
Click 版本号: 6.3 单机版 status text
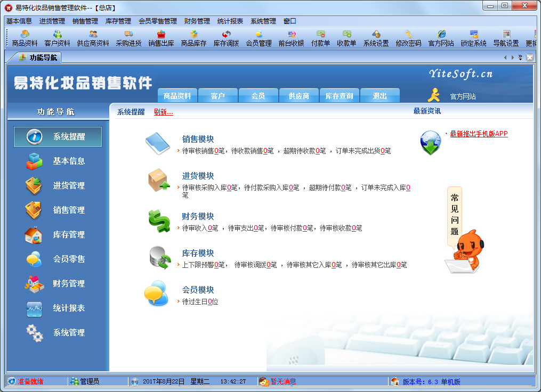click(431, 382)
